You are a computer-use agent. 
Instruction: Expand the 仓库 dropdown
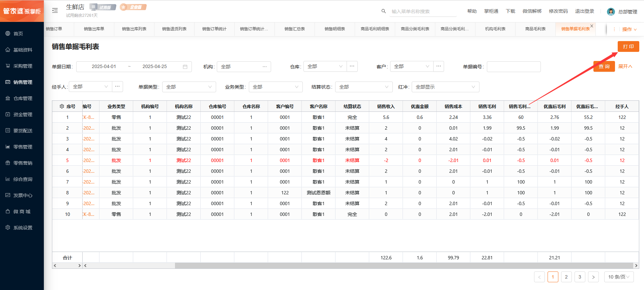(325, 66)
